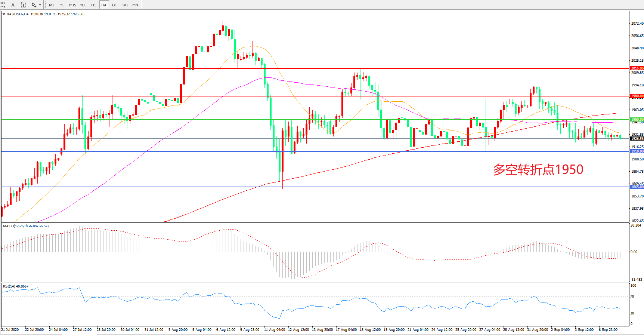Click the 1950.00 green price level label
The width and height of the screenshot is (644, 335).
click(x=637, y=120)
